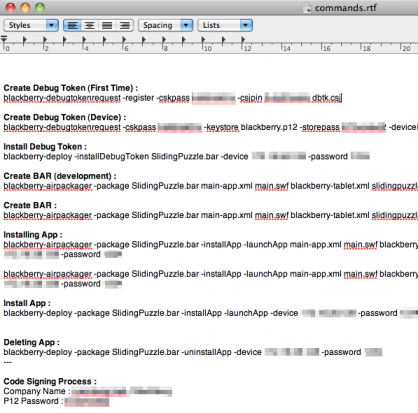Open the Lists dropdown
This screenshot has width=418, height=413.
pos(225,25)
